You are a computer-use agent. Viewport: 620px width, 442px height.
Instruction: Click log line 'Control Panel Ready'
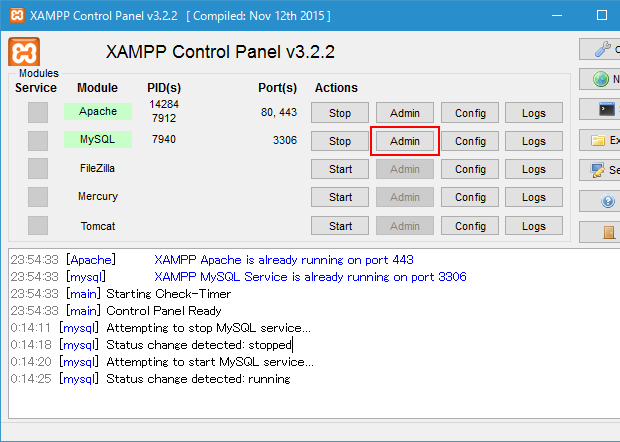164,311
